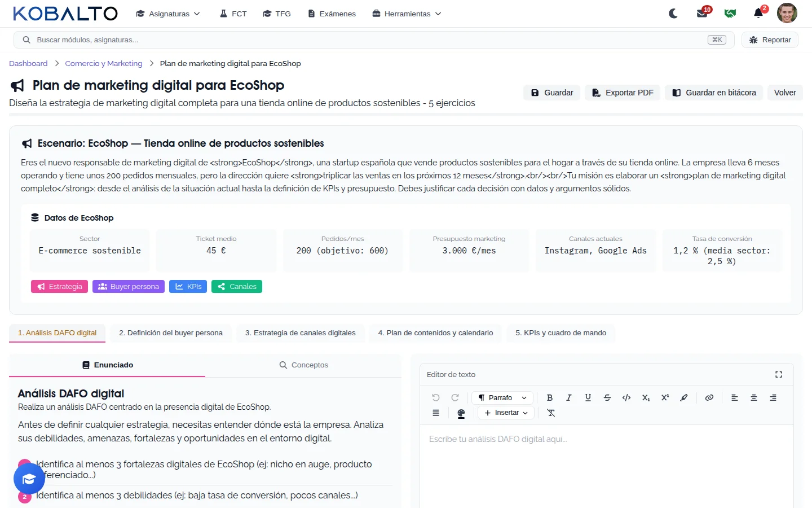Focus the Buscar módulos search field
The width and height of the screenshot is (812, 508).
(x=374, y=40)
